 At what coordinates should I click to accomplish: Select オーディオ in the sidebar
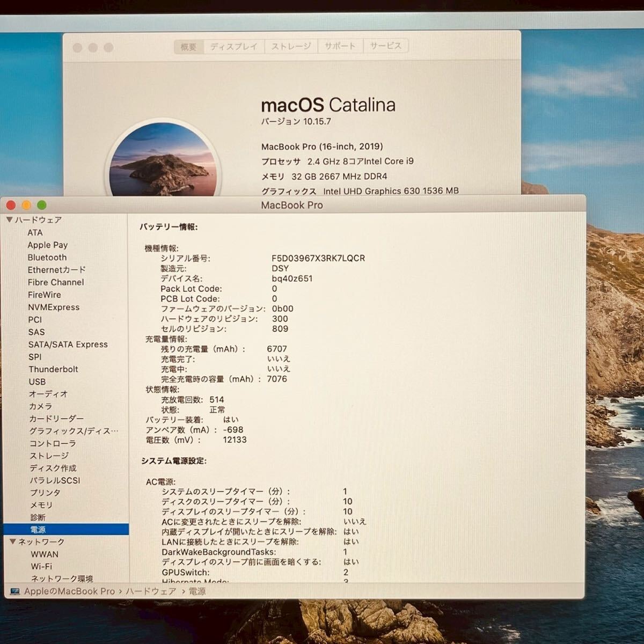[x=48, y=394]
